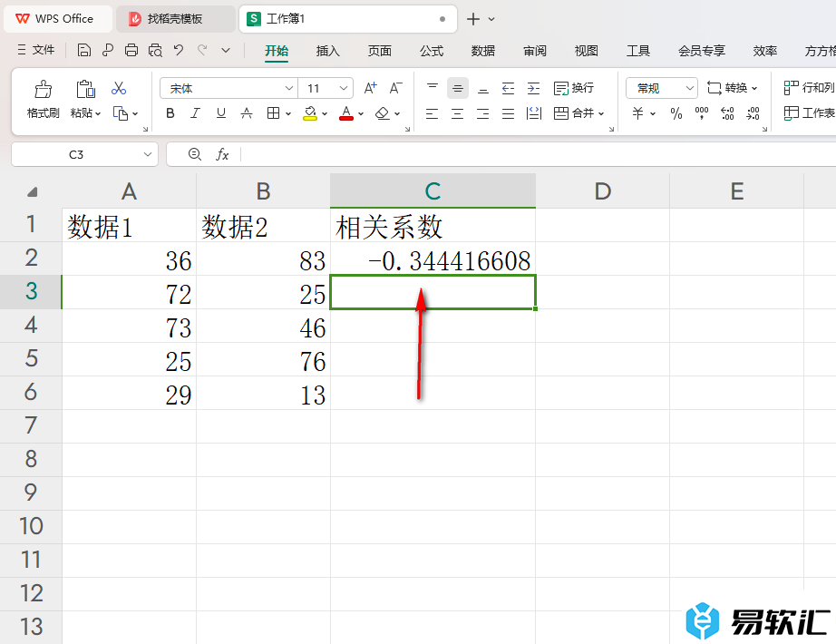Expand fill color dropdown arrow
The image size is (836, 644).
click(x=325, y=113)
